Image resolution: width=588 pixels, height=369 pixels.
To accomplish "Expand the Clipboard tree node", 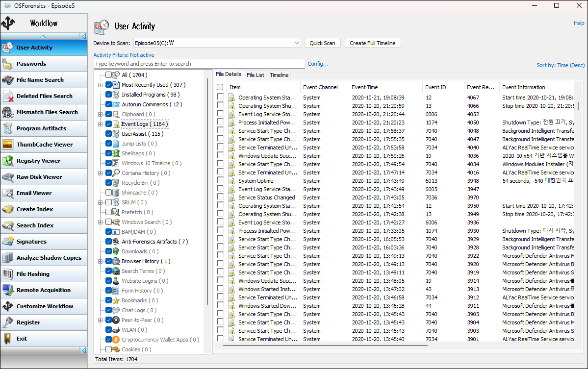I will pyautogui.click(x=100, y=114).
